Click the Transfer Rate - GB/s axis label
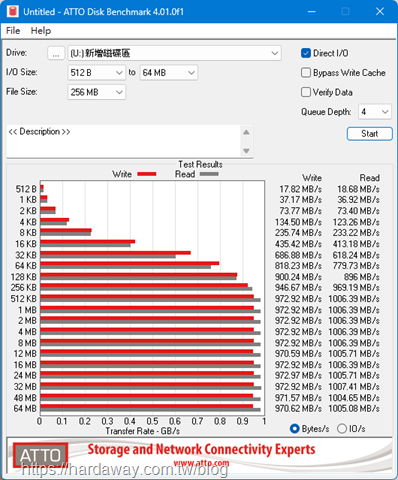Image resolution: width=398 pixels, height=480 pixels. point(143,431)
